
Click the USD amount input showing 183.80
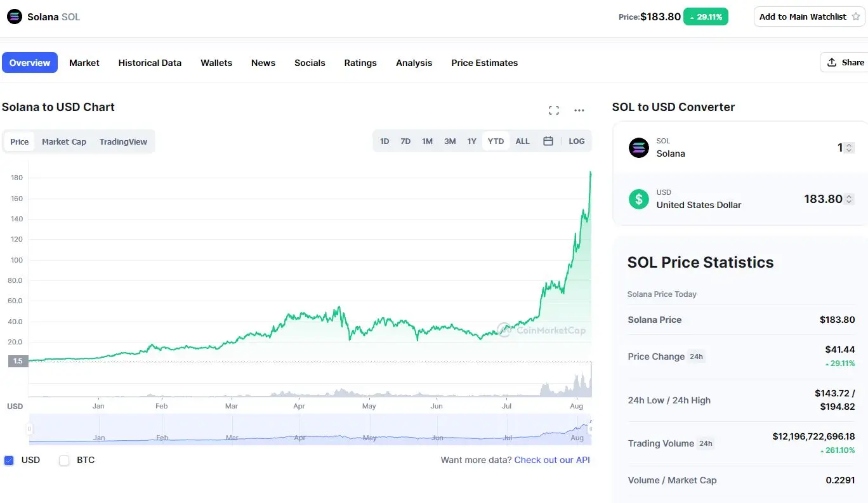(823, 199)
